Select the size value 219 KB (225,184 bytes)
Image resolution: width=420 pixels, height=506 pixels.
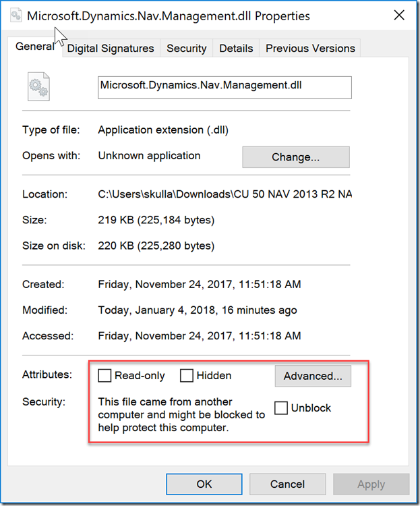(x=156, y=220)
